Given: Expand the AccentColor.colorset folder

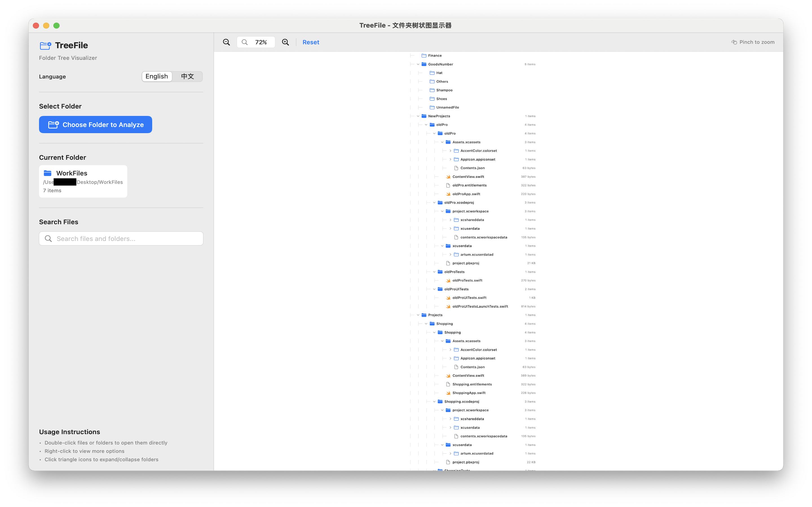Looking at the screenshot, I should point(451,151).
